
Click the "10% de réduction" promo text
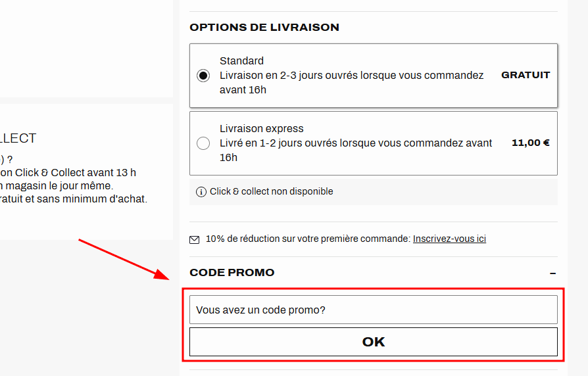pyautogui.click(x=308, y=239)
